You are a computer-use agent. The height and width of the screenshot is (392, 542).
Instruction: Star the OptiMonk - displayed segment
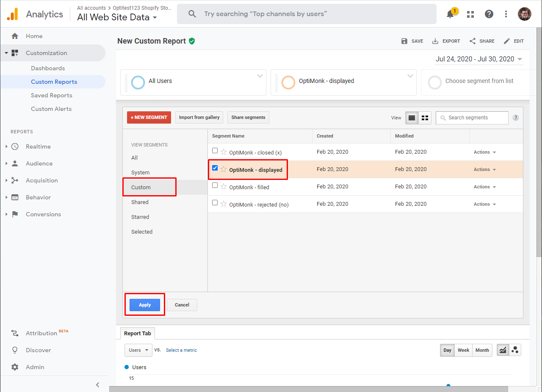pyautogui.click(x=224, y=169)
